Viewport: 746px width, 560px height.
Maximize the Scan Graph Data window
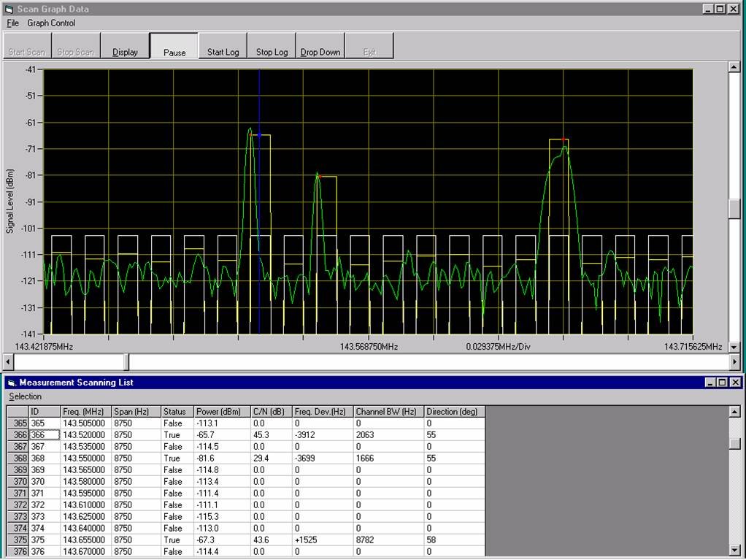720,9
